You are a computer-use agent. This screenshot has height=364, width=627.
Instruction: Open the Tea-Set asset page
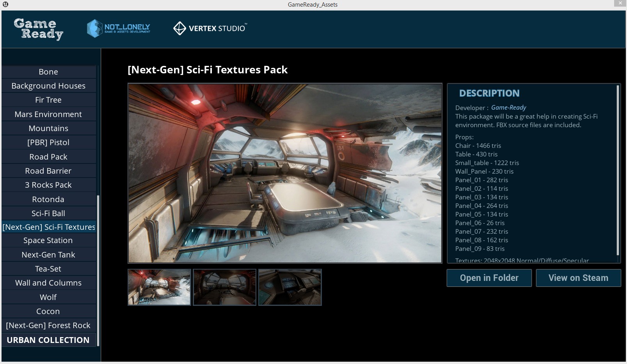click(48, 268)
